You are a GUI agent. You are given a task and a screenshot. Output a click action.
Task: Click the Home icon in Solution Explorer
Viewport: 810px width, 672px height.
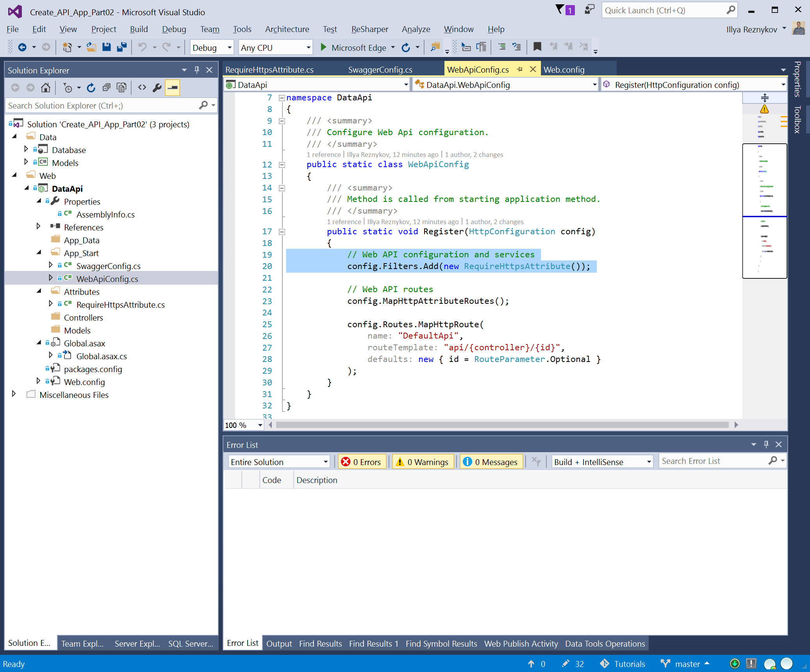[46, 87]
